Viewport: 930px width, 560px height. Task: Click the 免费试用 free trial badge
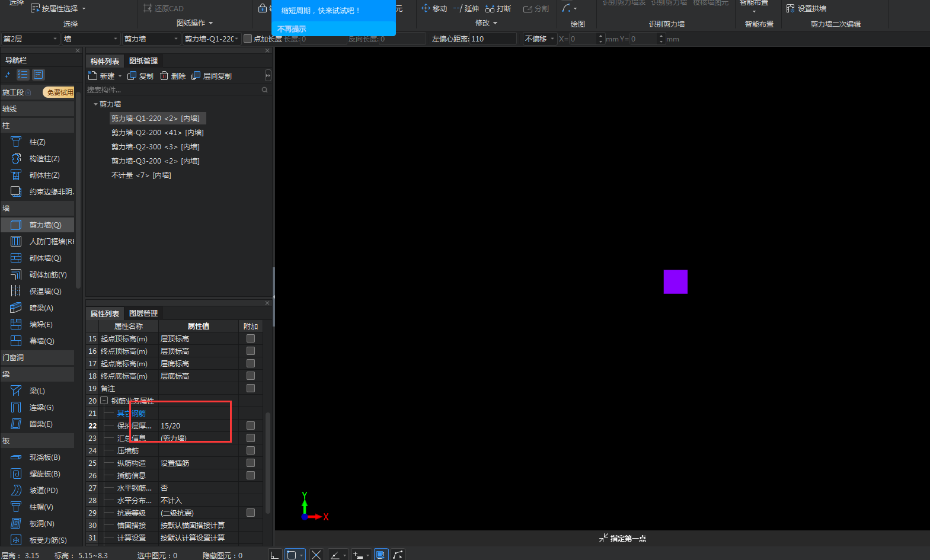(x=59, y=92)
